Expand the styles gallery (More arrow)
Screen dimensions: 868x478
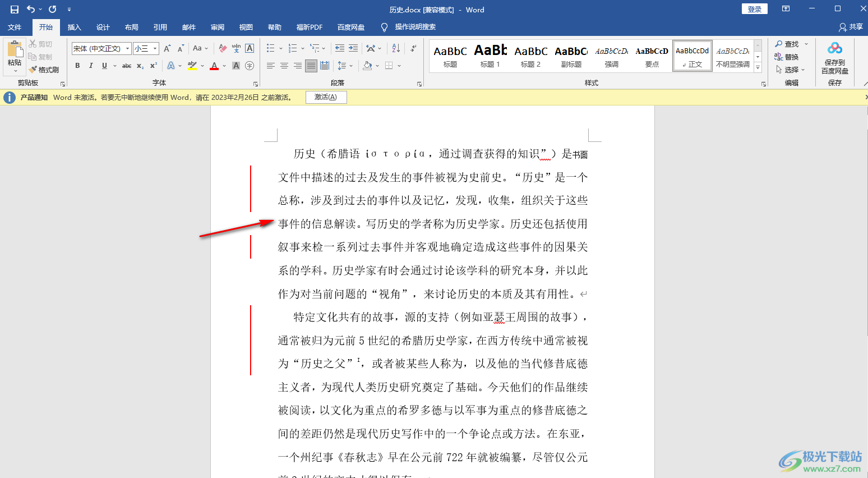pos(758,67)
